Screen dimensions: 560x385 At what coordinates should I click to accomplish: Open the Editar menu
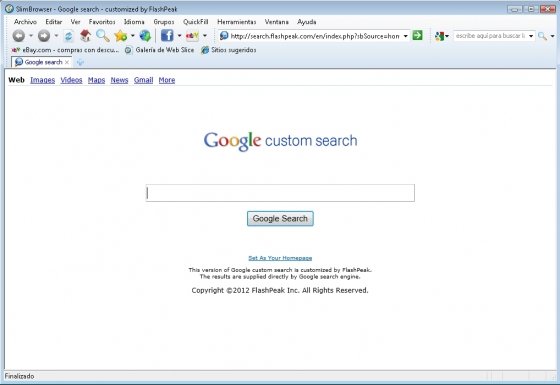54,22
